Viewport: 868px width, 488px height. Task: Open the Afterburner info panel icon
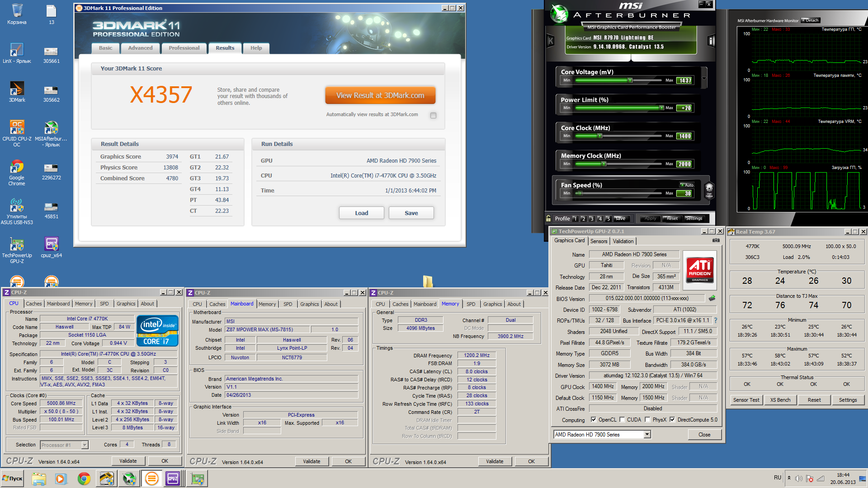711,41
